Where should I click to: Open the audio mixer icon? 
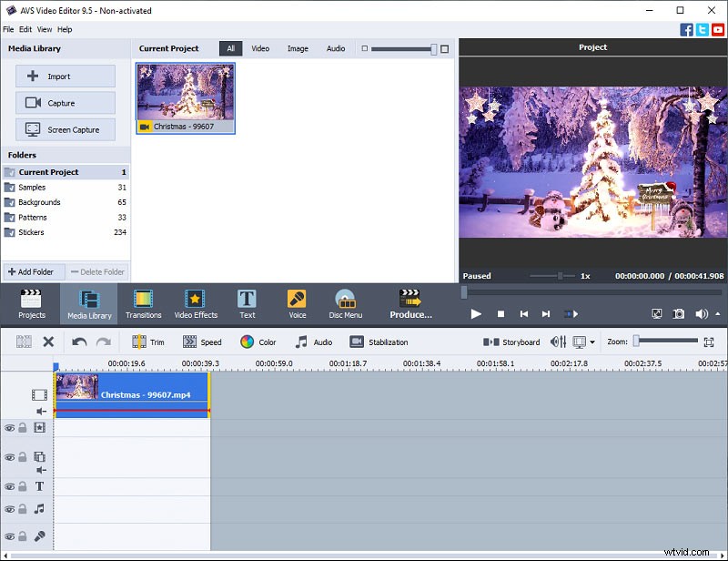click(x=559, y=342)
